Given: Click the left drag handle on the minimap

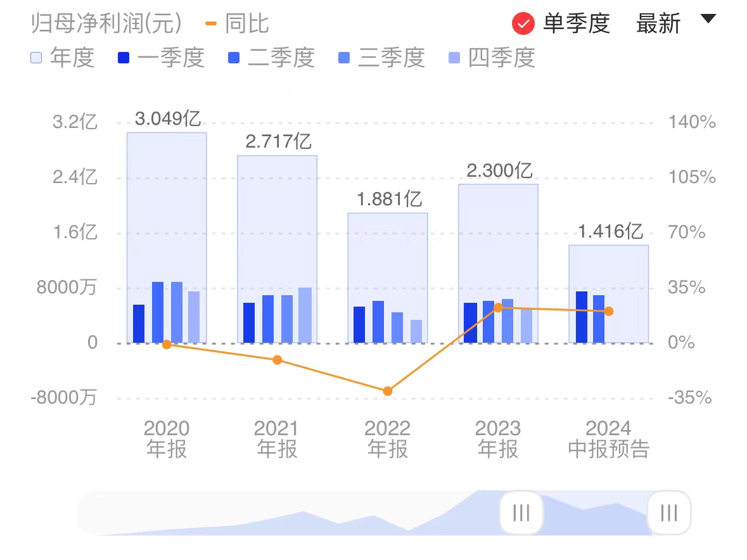Looking at the screenshot, I should click(x=520, y=513).
